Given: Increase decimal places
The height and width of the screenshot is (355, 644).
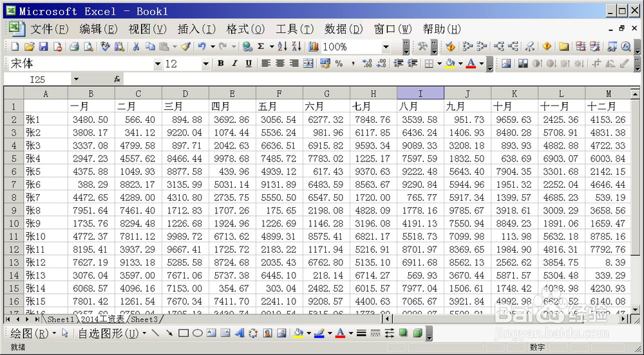Looking at the screenshot, I should click(x=367, y=63).
